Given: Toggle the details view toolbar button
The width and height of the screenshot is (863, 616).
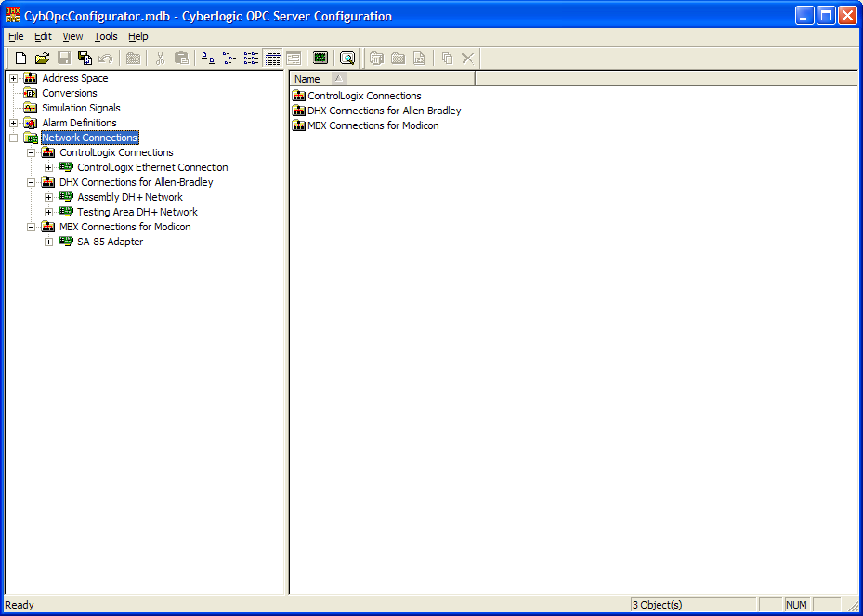Looking at the screenshot, I should [273, 58].
